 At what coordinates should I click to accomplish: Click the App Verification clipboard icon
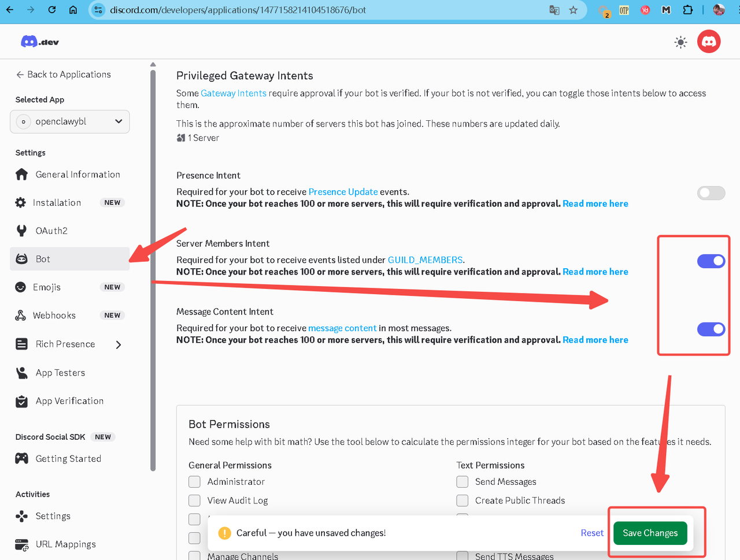(22, 401)
